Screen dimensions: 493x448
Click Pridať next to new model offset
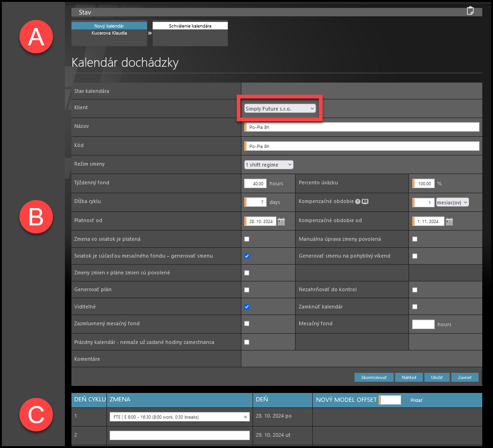(416, 400)
